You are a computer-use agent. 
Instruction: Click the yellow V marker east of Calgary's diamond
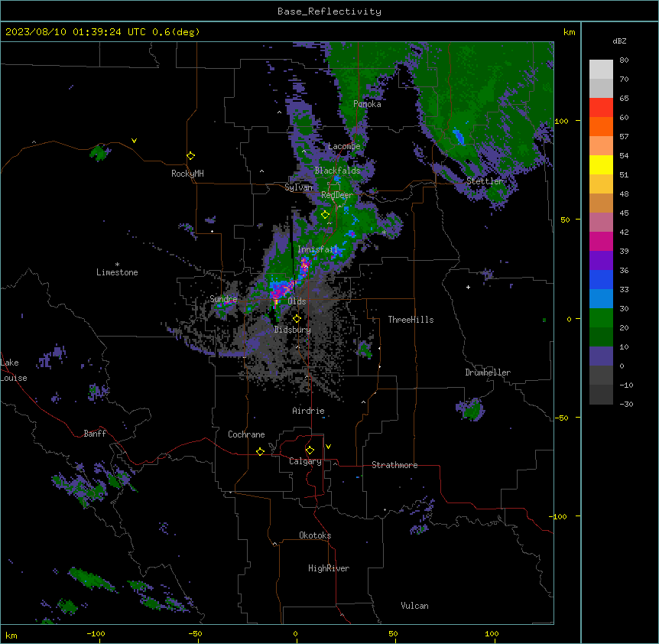pyautogui.click(x=328, y=447)
